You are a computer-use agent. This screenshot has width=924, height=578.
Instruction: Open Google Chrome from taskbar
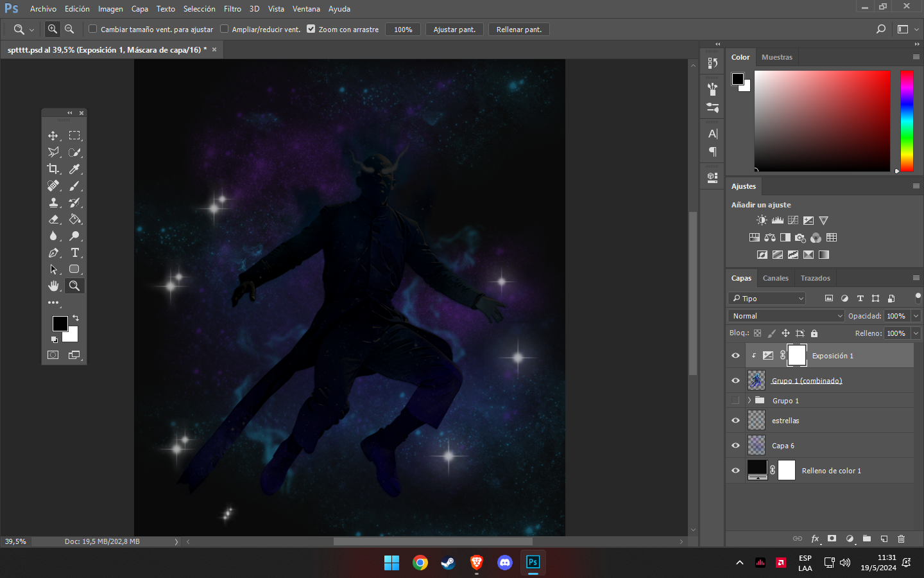click(x=420, y=563)
